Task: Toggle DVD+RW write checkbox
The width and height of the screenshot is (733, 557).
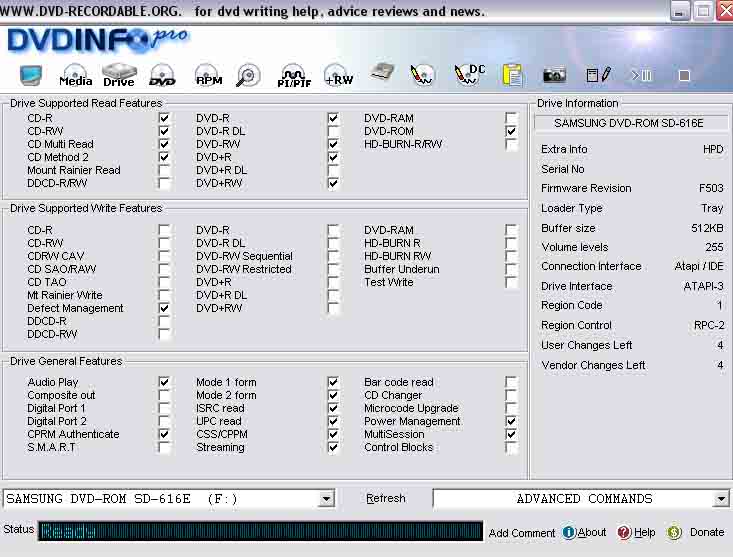Action: [x=333, y=308]
